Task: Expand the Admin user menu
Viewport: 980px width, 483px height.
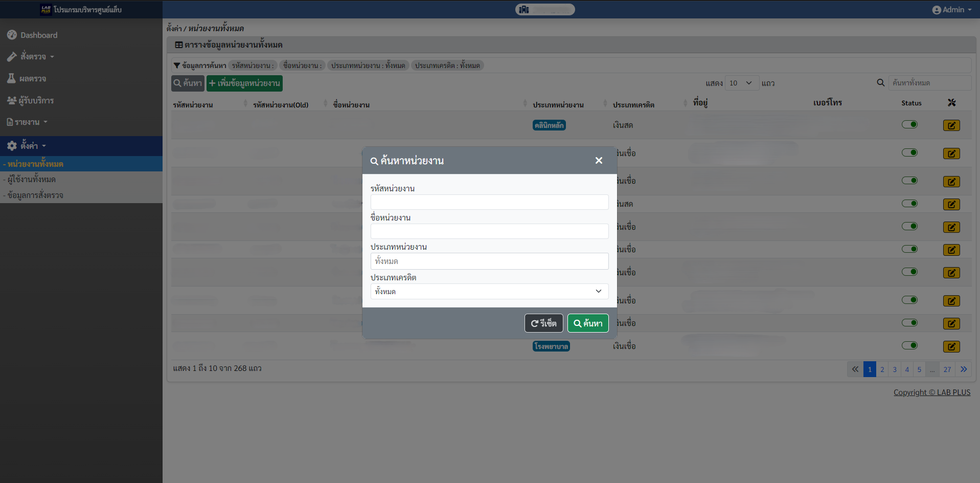Action: point(951,10)
